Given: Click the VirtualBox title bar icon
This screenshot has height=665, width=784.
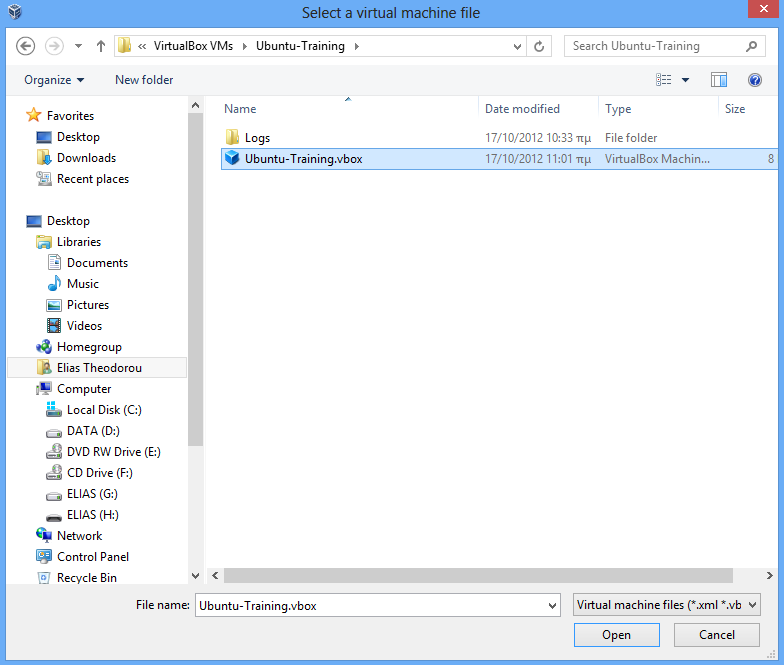Looking at the screenshot, I should click(x=14, y=11).
